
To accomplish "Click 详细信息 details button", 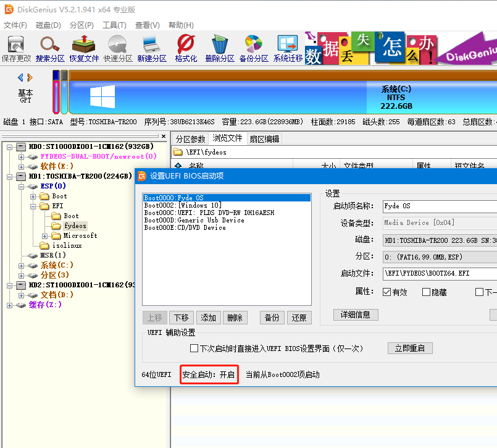I will (x=356, y=315).
